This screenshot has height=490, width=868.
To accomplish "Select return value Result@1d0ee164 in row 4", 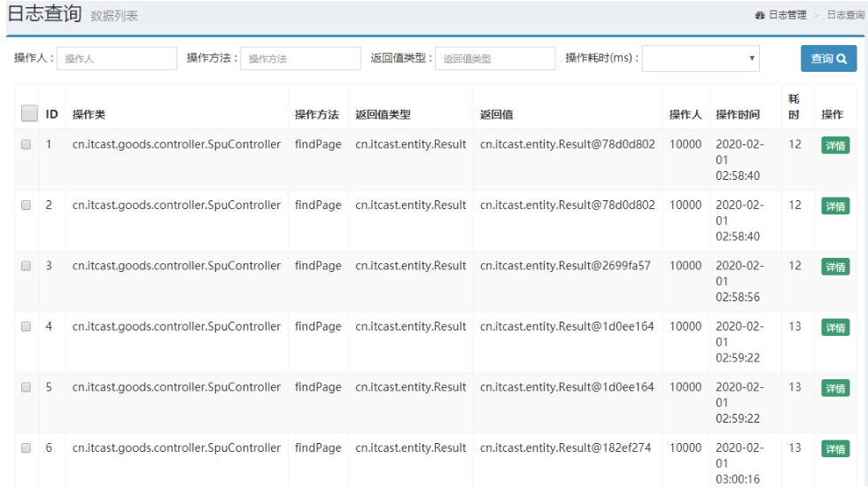I will [567, 327].
